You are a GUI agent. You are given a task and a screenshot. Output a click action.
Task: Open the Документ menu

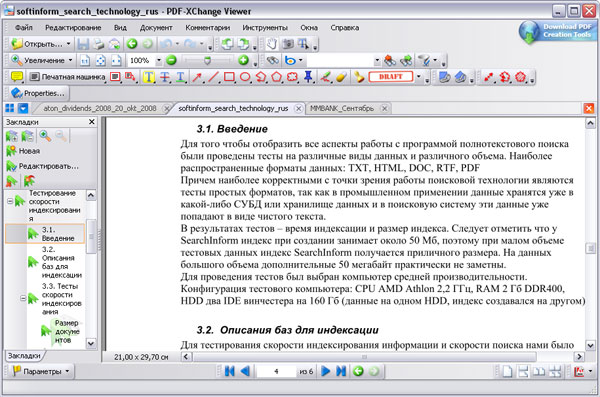tap(156, 28)
